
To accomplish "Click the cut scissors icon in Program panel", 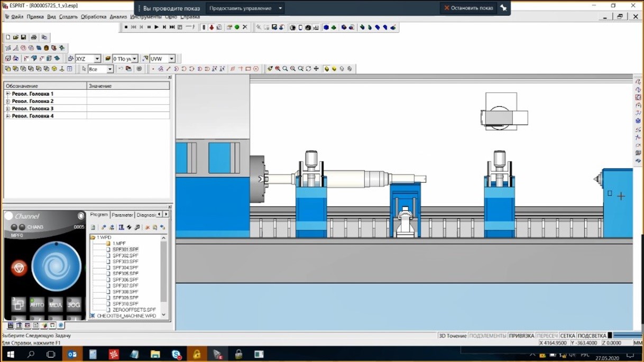I will tap(147, 227).
